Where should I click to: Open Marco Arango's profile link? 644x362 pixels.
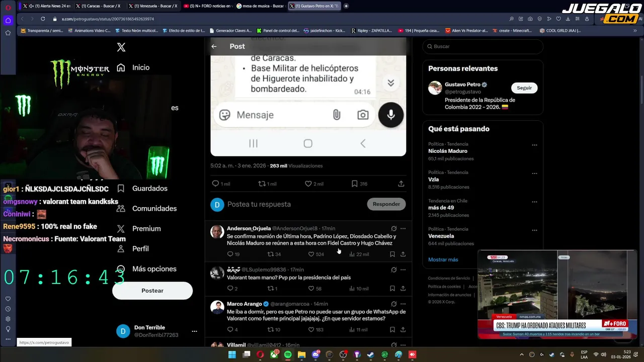click(244, 304)
